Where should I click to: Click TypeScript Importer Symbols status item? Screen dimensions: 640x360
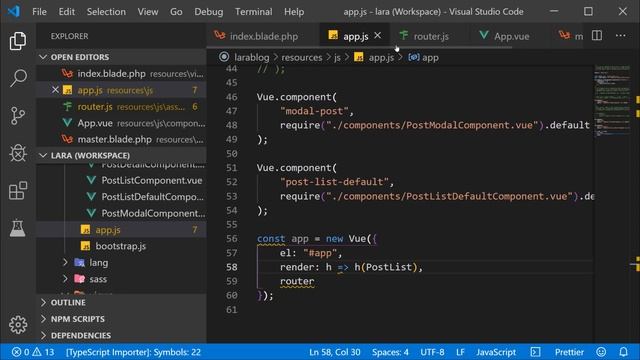tap(133, 352)
